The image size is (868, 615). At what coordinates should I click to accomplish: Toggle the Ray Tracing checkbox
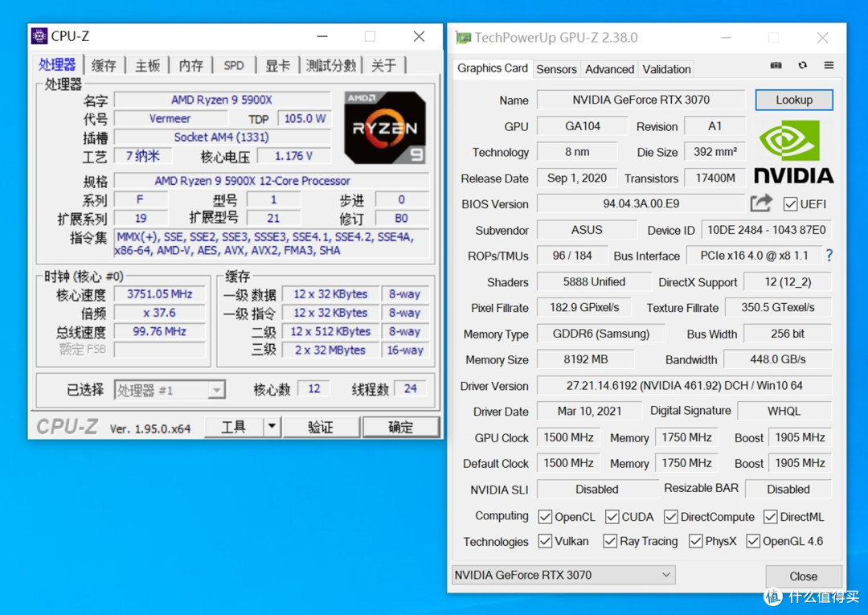click(x=610, y=541)
